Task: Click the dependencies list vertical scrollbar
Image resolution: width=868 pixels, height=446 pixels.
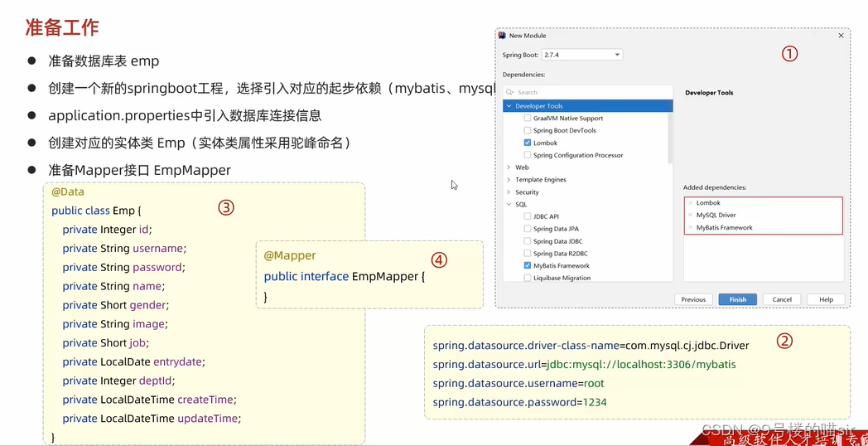Action: click(x=670, y=138)
